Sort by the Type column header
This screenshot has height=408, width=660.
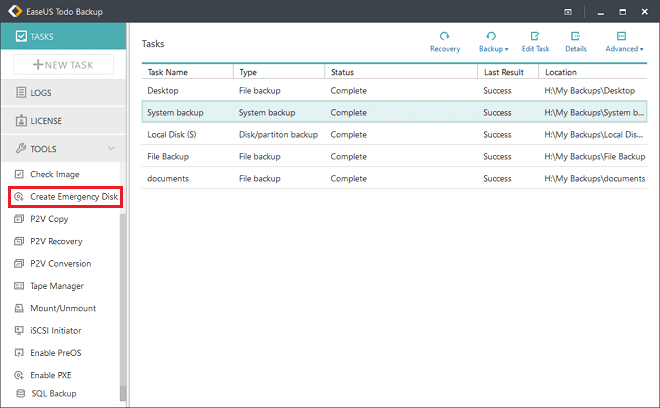click(279, 72)
